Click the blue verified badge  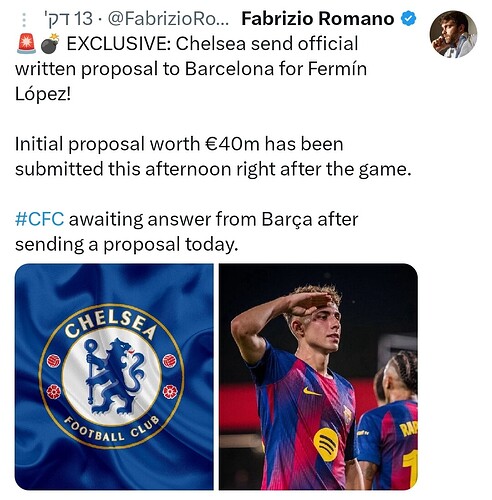point(408,18)
